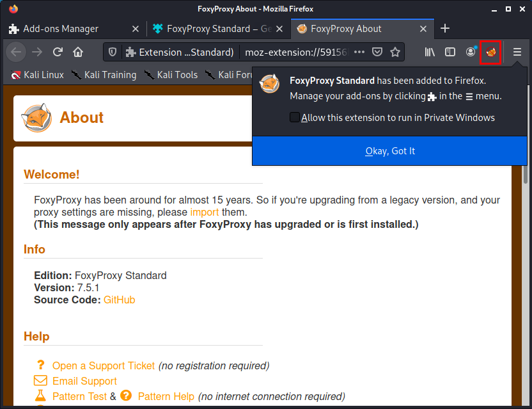Click the FoxyProxy fox logo in notification
532x409 pixels.
point(269,83)
